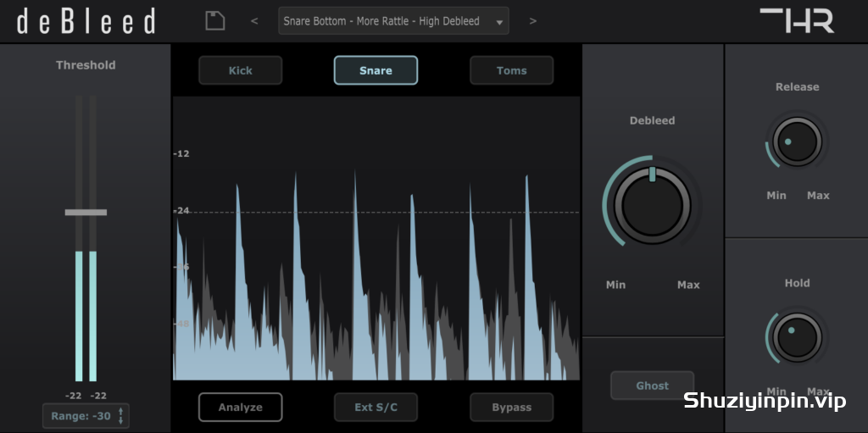
Task: Select the Snare drum mode
Action: tap(376, 70)
